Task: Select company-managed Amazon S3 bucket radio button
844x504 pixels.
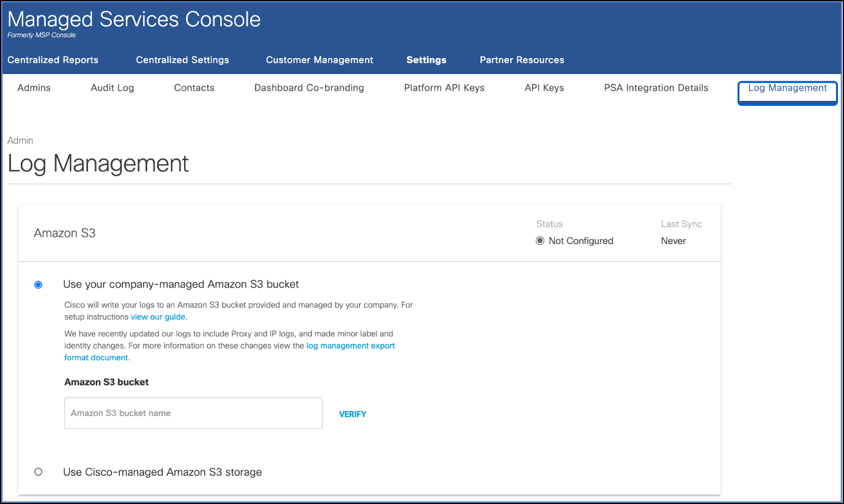Action: click(39, 284)
